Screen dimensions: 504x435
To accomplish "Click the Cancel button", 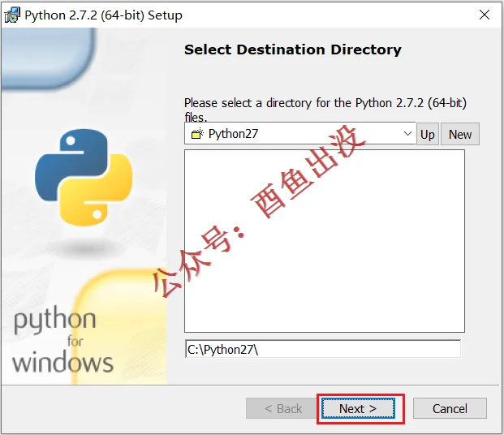I will tap(450, 409).
